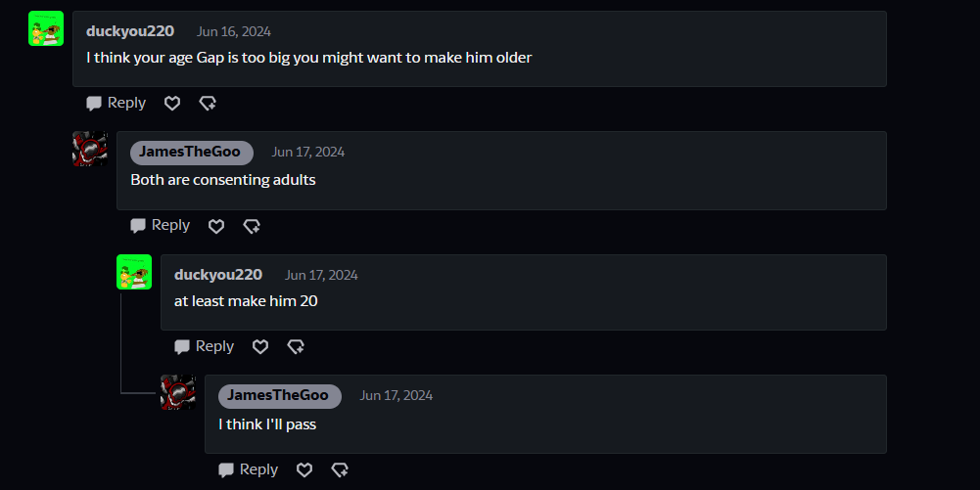The width and height of the screenshot is (980, 490).
Task: Give an award to duckyou220's first comment
Action: pyautogui.click(x=208, y=103)
